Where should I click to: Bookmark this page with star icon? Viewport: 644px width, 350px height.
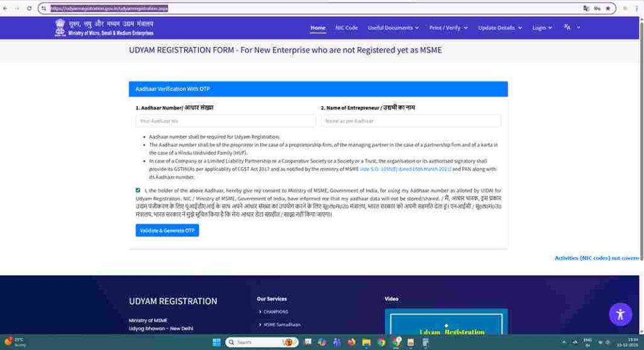pos(608,8)
